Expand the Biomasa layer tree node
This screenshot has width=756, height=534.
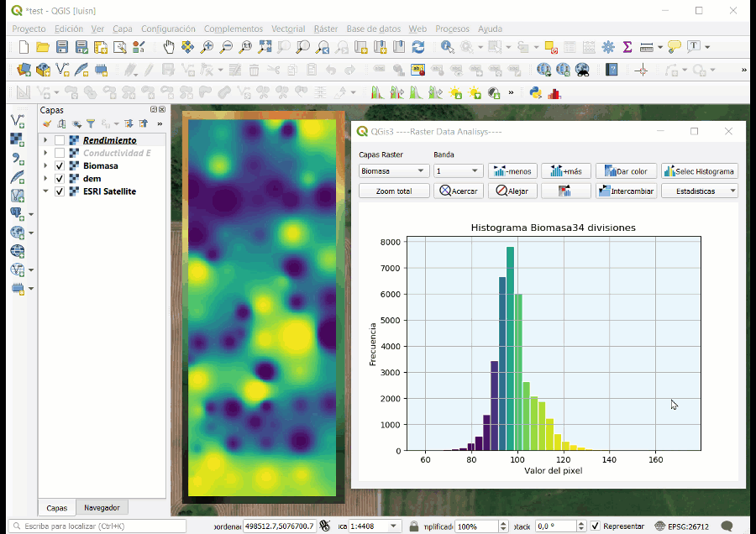[45, 165]
